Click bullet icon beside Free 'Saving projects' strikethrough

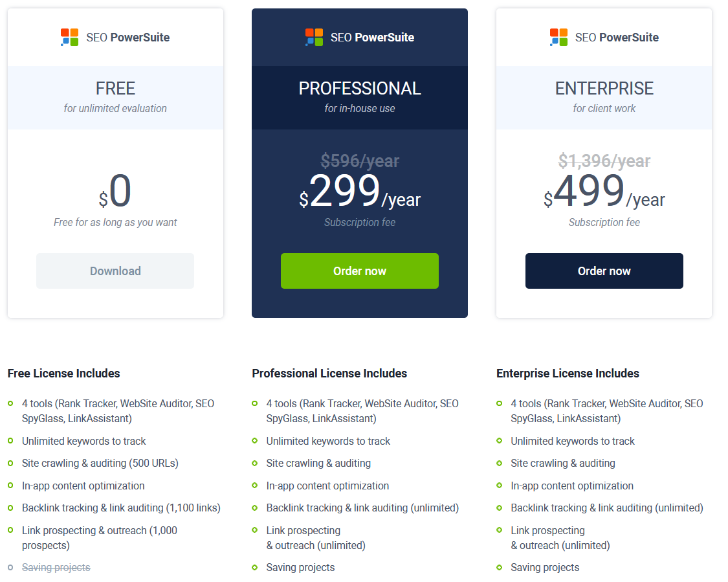coord(10,568)
